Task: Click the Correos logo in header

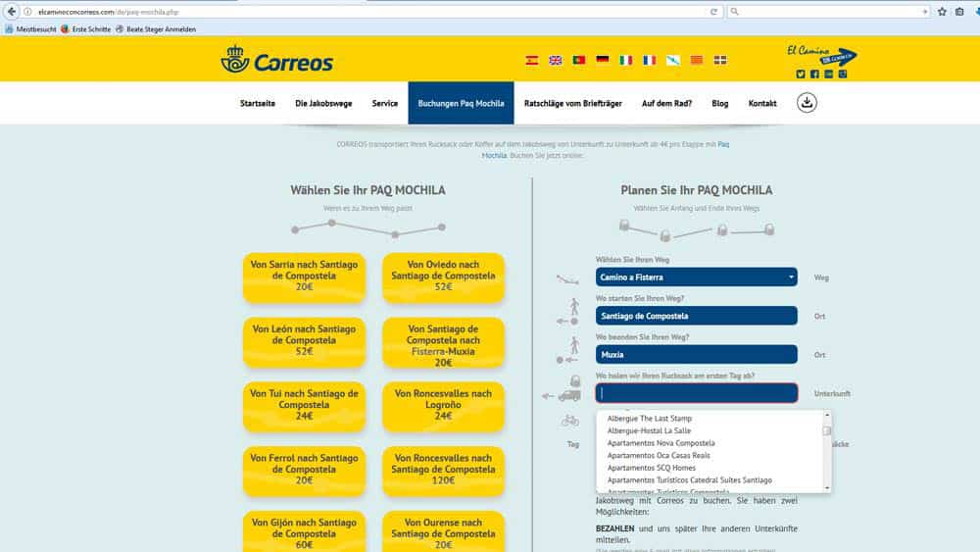Action: click(277, 61)
